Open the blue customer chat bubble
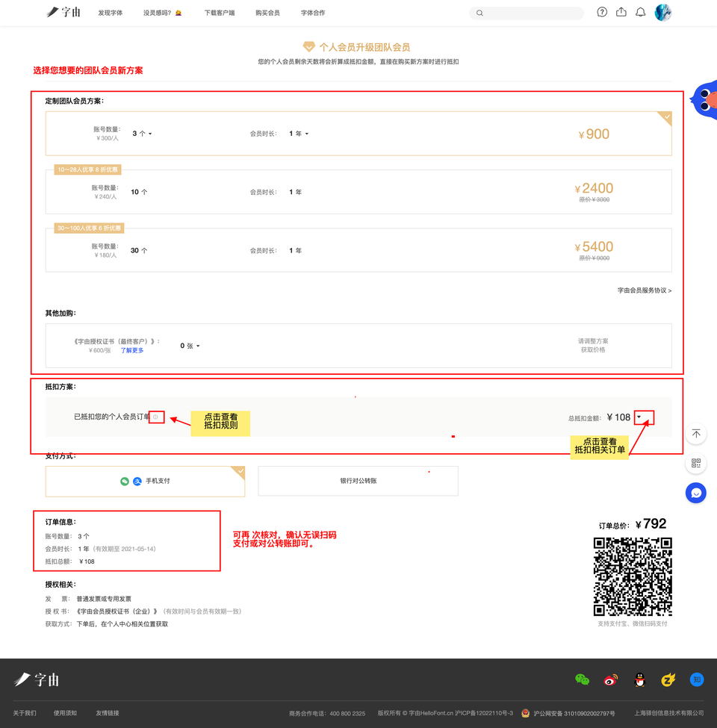Screen dimensions: 717x728 (695, 493)
